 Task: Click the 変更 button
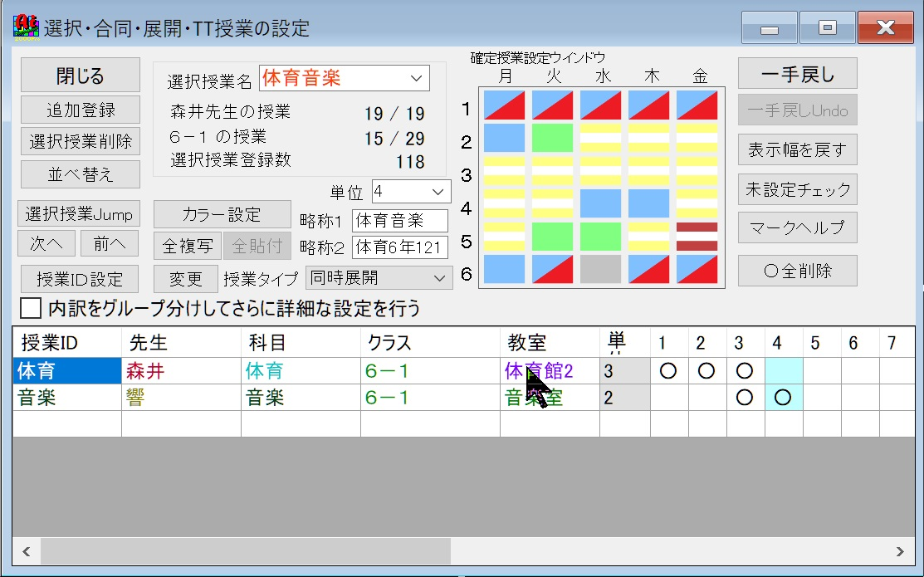pyautogui.click(x=186, y=279)
